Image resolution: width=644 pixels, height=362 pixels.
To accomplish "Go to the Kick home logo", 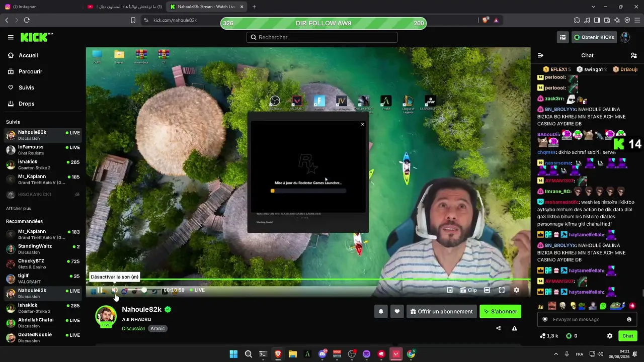I will (37, 37).
